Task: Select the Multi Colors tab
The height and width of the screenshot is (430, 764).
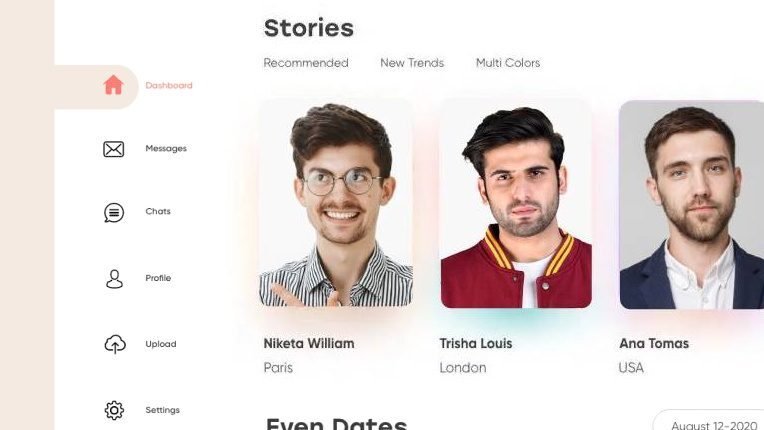Action: (x=508, y=63)
